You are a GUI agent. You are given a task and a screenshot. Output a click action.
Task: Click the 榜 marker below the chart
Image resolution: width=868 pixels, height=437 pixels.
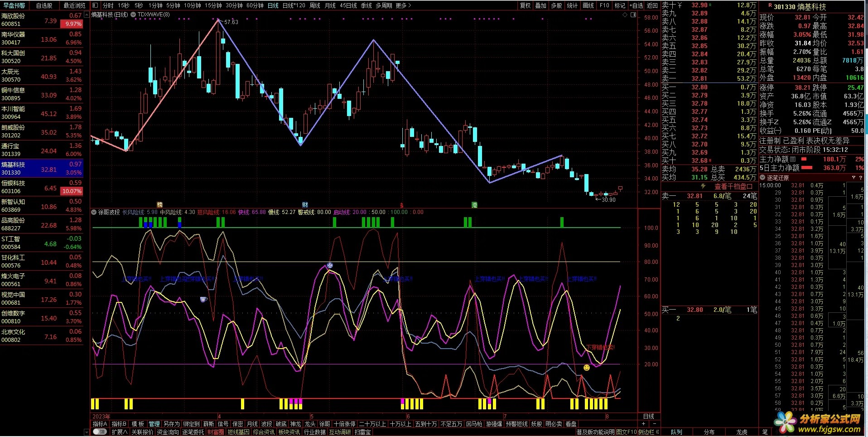(x=159, y=205)
